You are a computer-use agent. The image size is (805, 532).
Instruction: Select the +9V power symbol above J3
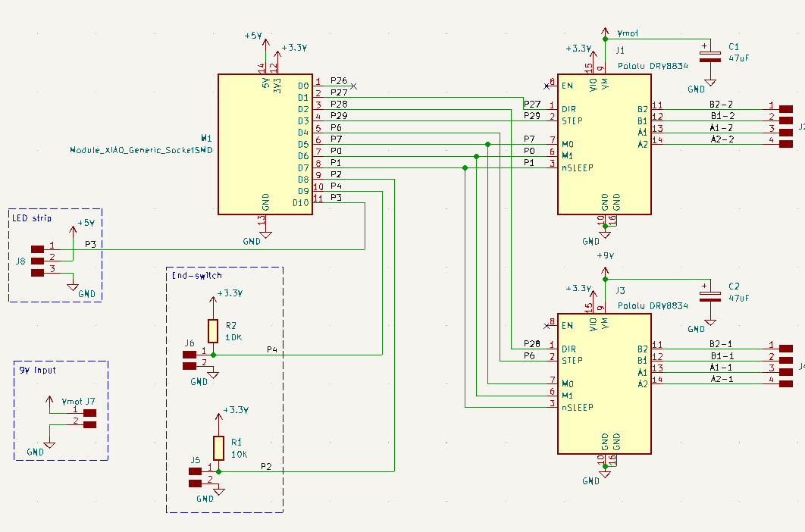606,271
